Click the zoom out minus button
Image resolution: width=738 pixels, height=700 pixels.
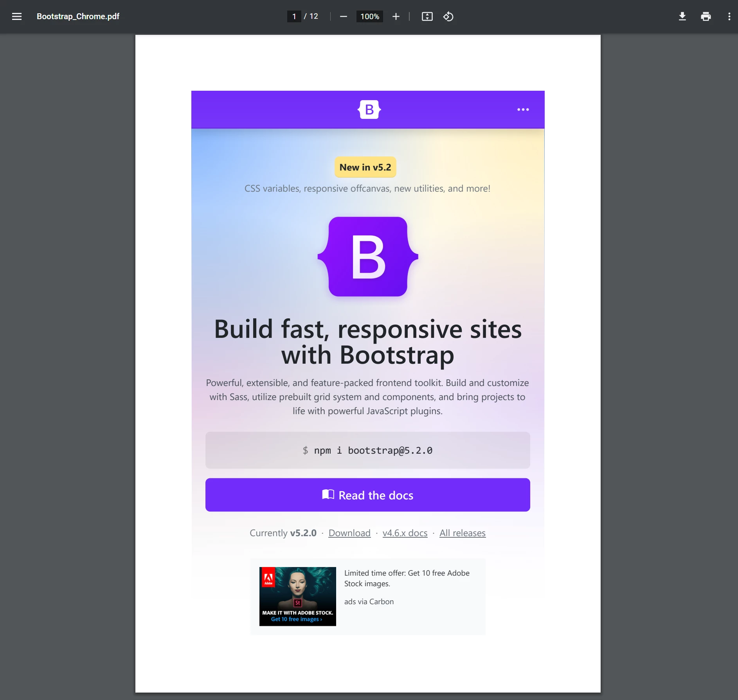343,16
